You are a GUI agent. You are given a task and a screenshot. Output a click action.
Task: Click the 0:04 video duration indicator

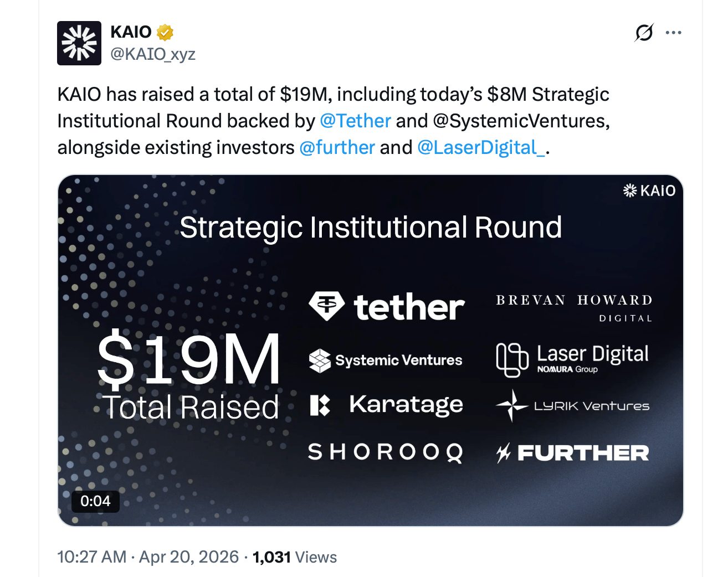[95, 501]
